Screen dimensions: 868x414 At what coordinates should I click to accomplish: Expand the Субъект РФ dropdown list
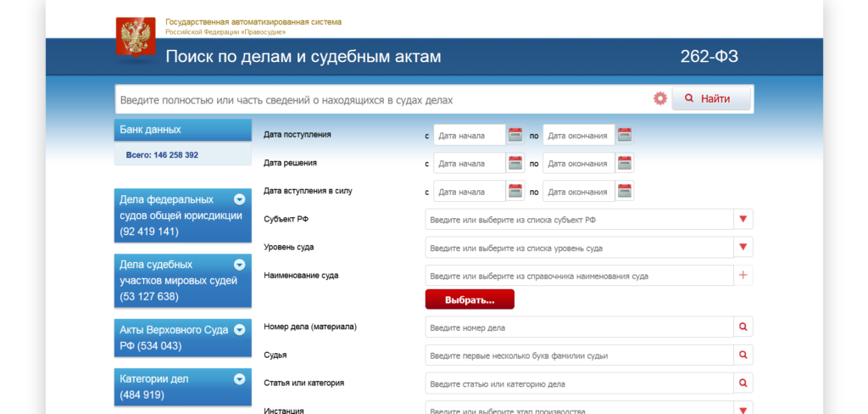[743, 220]
